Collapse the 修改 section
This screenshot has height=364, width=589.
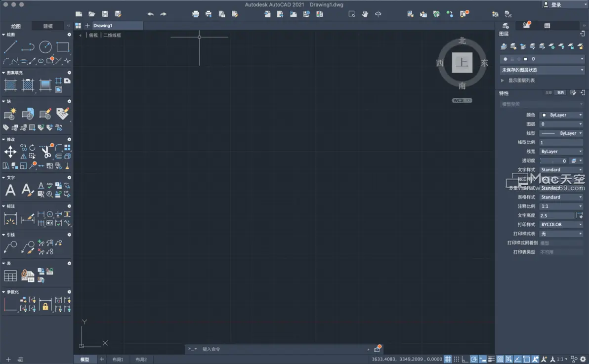[3, 139]
